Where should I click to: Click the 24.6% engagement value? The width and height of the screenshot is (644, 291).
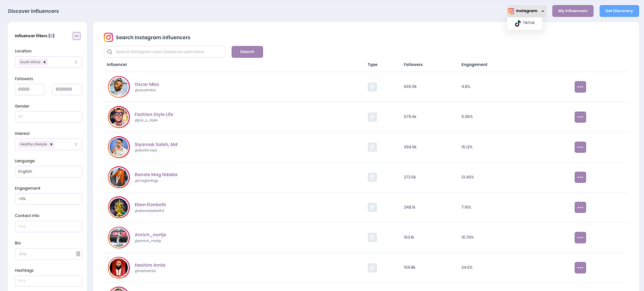coord(467,267)
